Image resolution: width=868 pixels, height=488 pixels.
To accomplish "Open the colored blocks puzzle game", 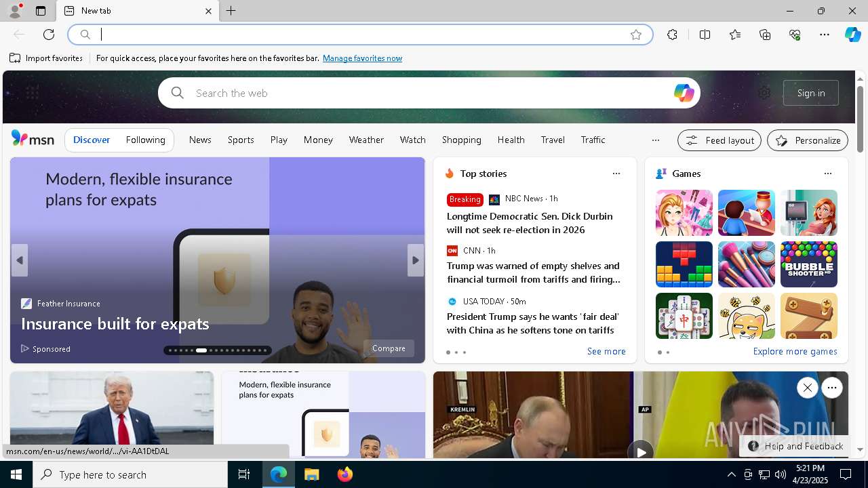I will tap(684, 264).
